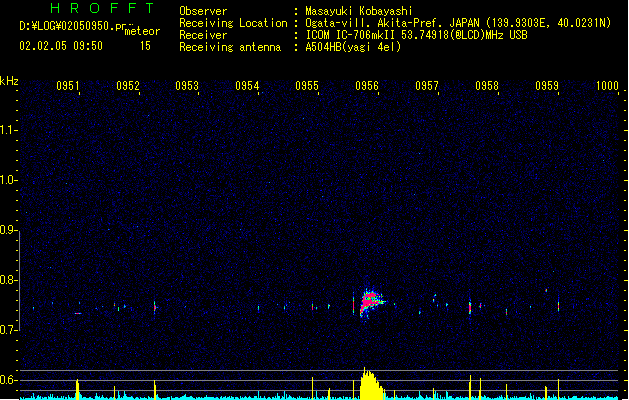This screenshot has width=629, height=400.
Task: Click the A504HB(yagi 4el) antenna text
Action: click(353, 47)
